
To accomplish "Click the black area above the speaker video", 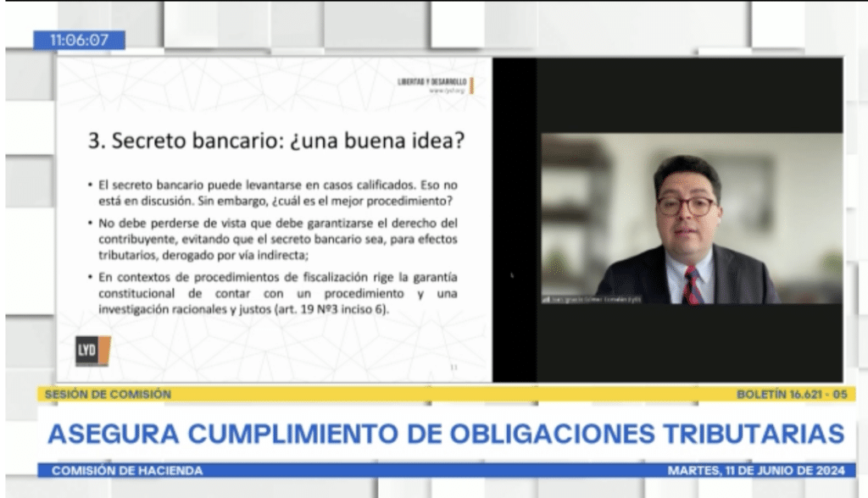I will point(691,95).
